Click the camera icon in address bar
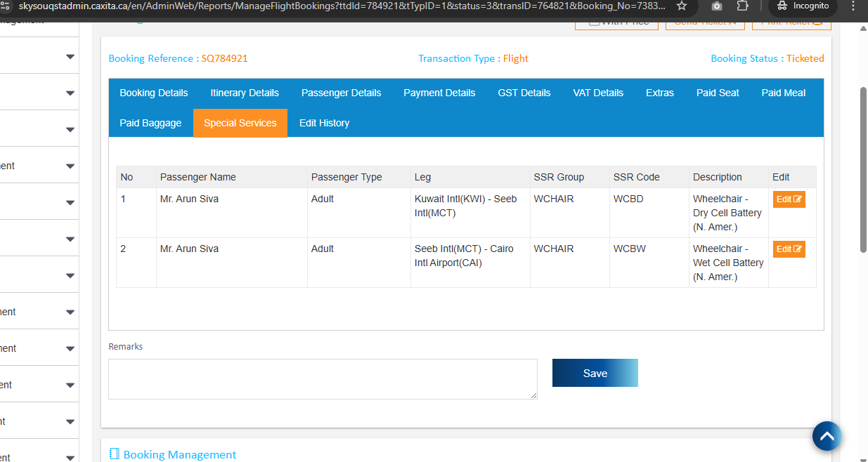 [x=717, y=6]
